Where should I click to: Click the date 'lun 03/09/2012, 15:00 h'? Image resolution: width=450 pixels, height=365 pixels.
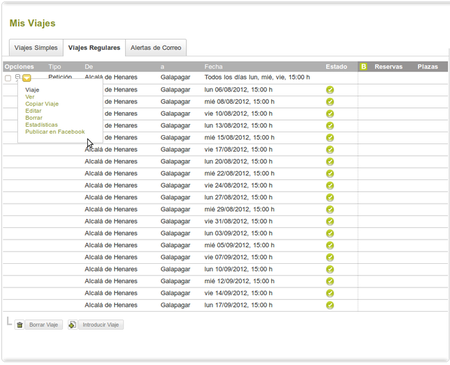point(238,233)
